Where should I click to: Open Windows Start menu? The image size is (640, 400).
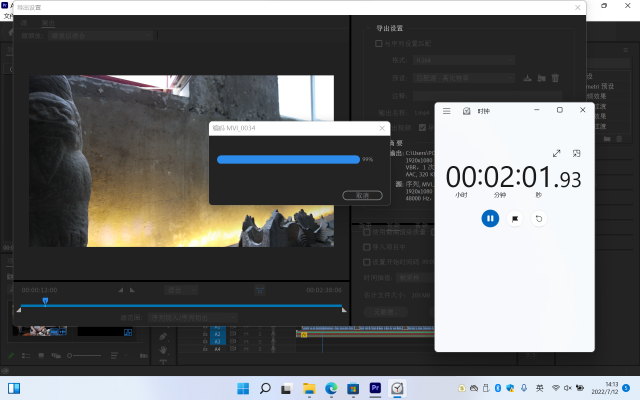[x=243, y=388]
